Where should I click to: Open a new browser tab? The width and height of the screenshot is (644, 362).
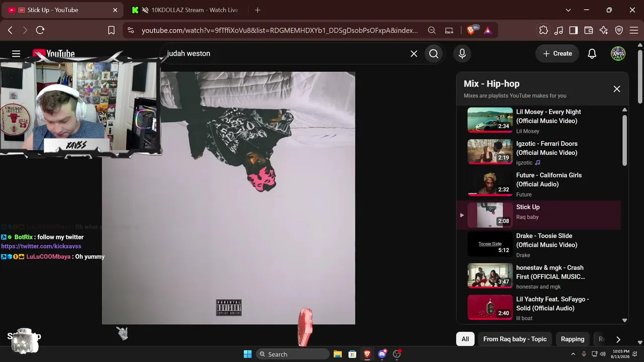[258, 10]
